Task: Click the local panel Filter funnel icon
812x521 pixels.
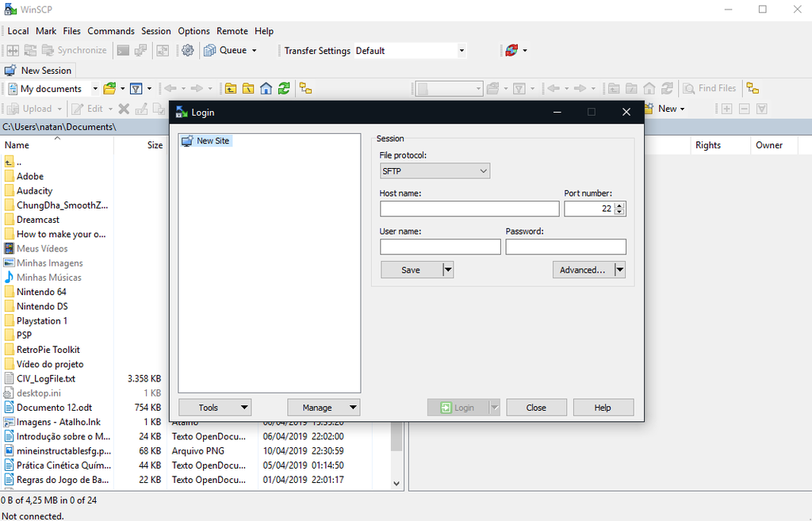Action: pyautogui.click(x=136, y=89)
